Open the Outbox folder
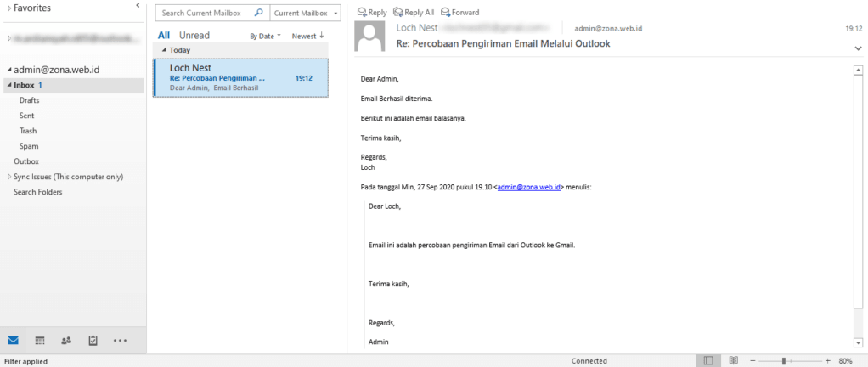Viewport: 868px width, 367px height. click(x=26, y=161)
